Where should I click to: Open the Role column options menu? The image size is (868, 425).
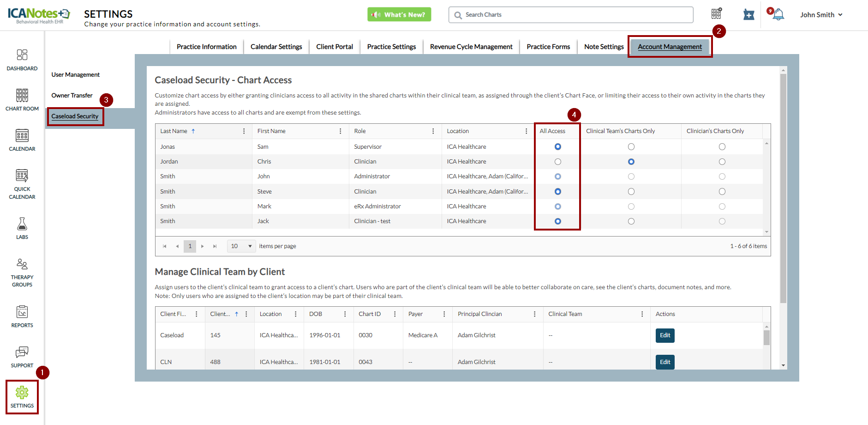[x=433, y=131]
